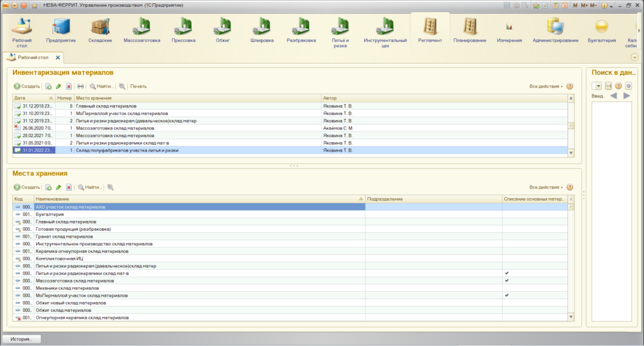
Task: Open the Регламент section tab
Action: [430, 31]
